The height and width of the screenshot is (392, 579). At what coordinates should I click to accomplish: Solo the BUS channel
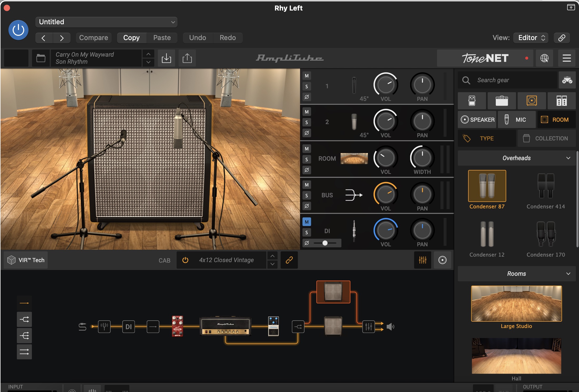tap(307, 195)
